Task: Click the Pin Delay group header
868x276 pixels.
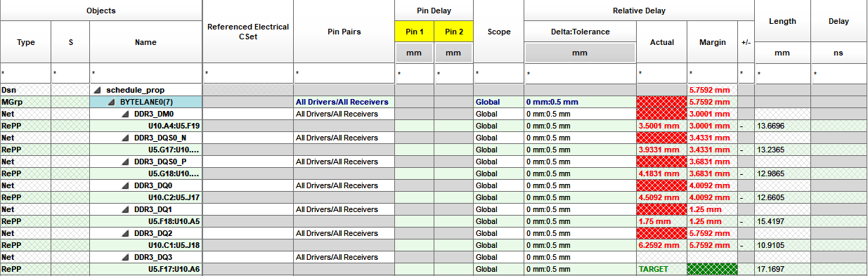Action: pos(434,11)
